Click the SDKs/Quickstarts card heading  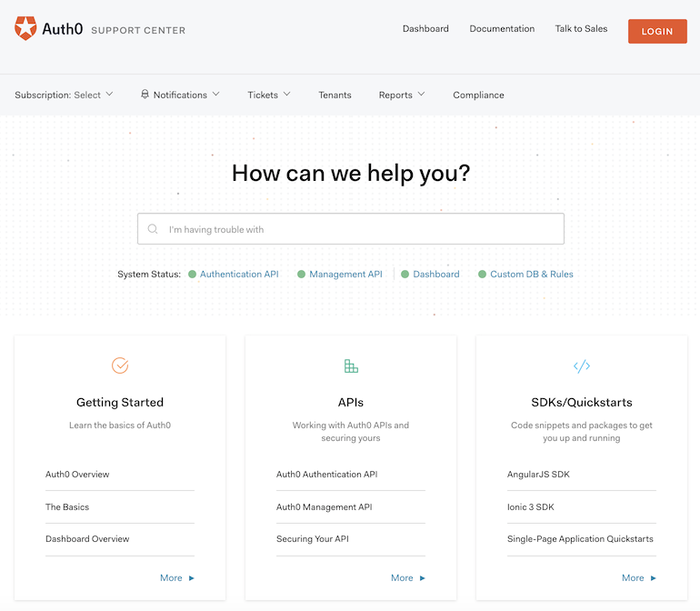(581, 403)
